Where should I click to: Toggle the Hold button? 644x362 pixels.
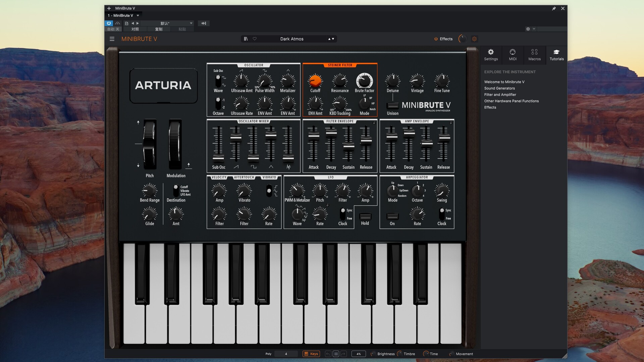pos(365,216)
